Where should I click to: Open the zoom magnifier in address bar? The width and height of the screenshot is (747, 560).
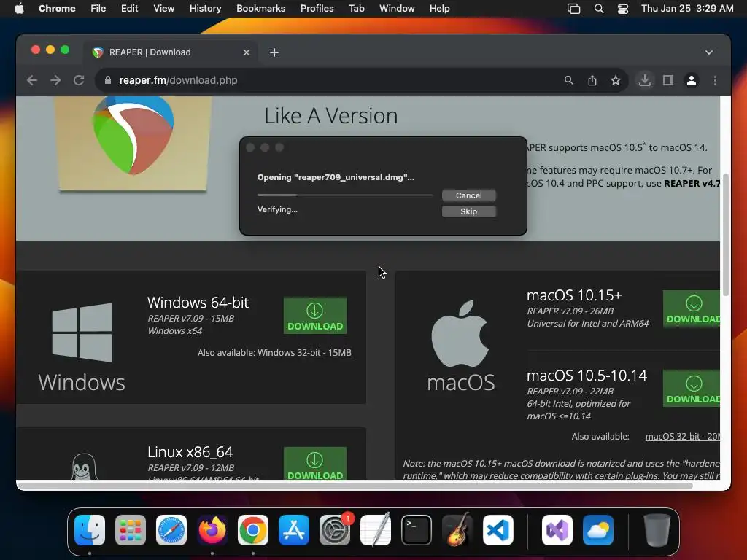[568, 80]
